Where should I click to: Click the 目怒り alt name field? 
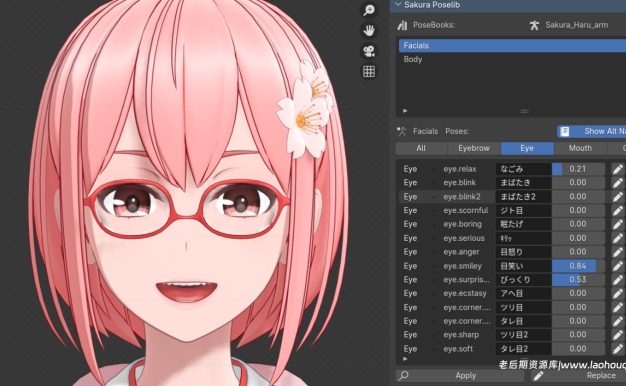pos(523,252)
